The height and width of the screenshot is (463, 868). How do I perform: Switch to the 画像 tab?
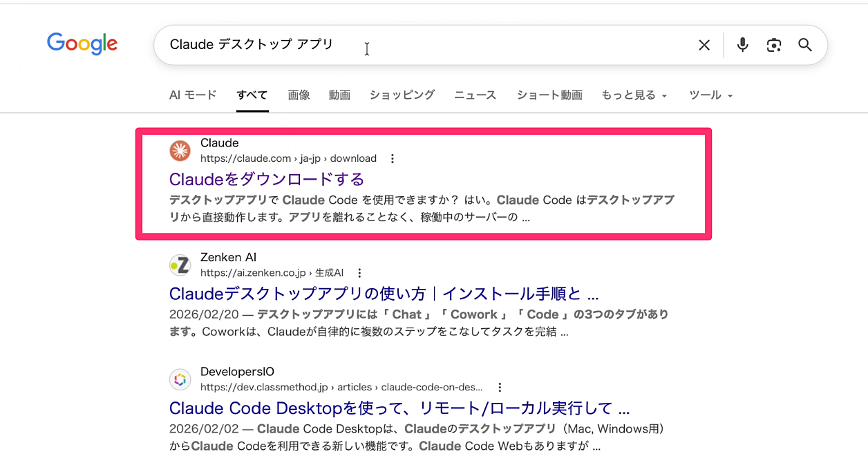(x=299, y=95)
